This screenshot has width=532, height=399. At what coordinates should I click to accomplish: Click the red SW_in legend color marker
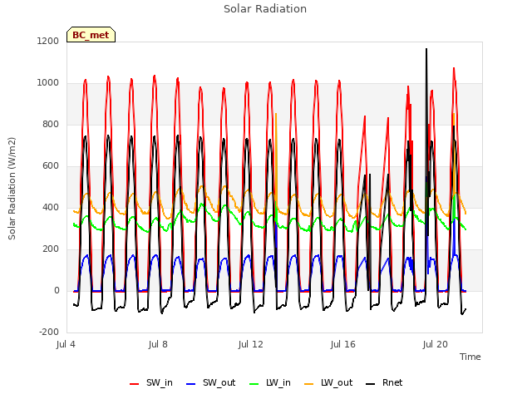click(x=135, y=384)
